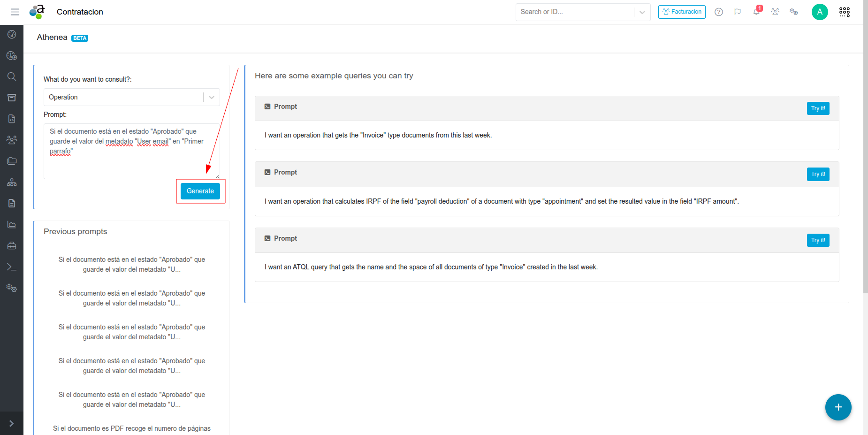Screen dimensions: 868x435
Task: Click the Generate button
Action: coord(200,191)
